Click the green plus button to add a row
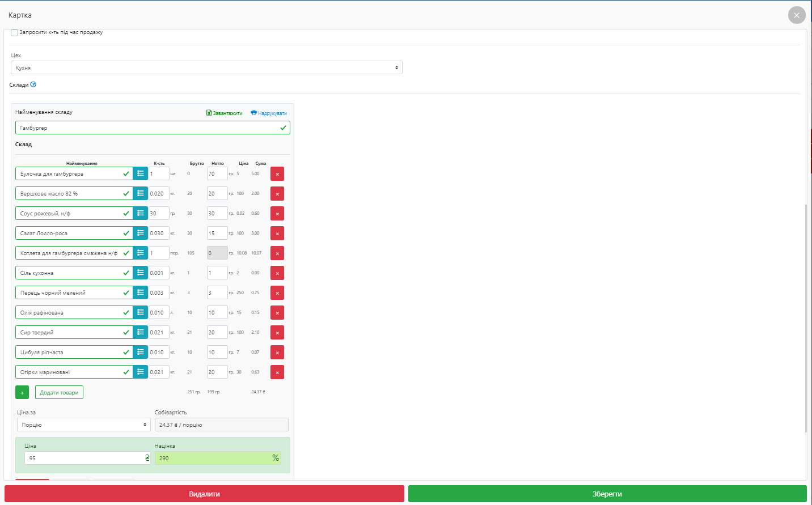Viewport: 812px width, 505px height. (22, 393)
